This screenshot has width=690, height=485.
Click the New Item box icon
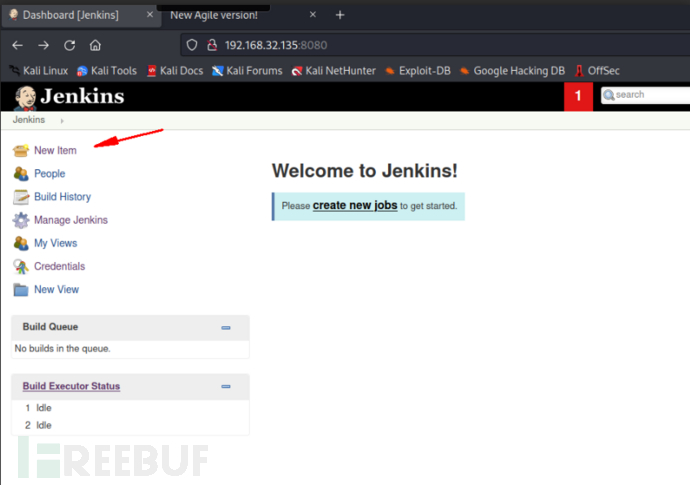point(21,151)
